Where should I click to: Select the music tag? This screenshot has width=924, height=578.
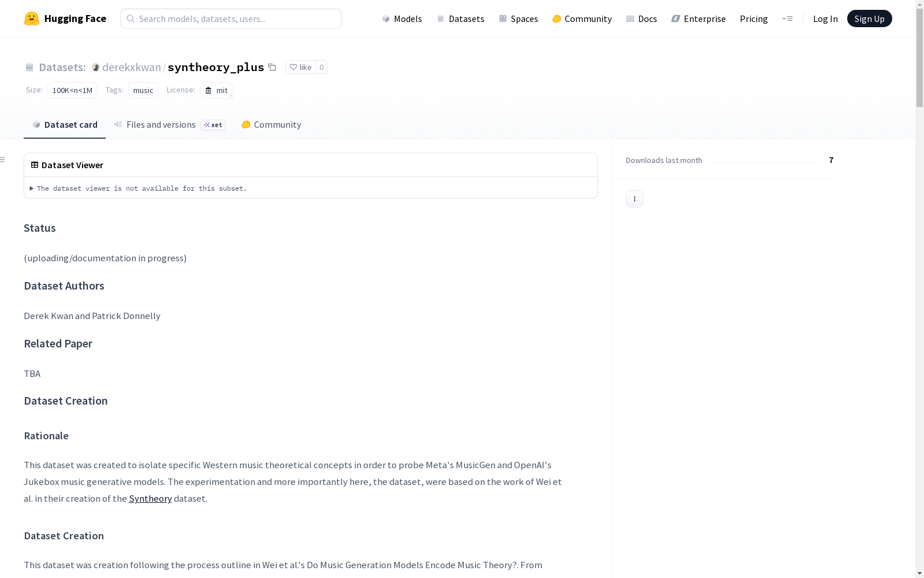coord(143,90)
